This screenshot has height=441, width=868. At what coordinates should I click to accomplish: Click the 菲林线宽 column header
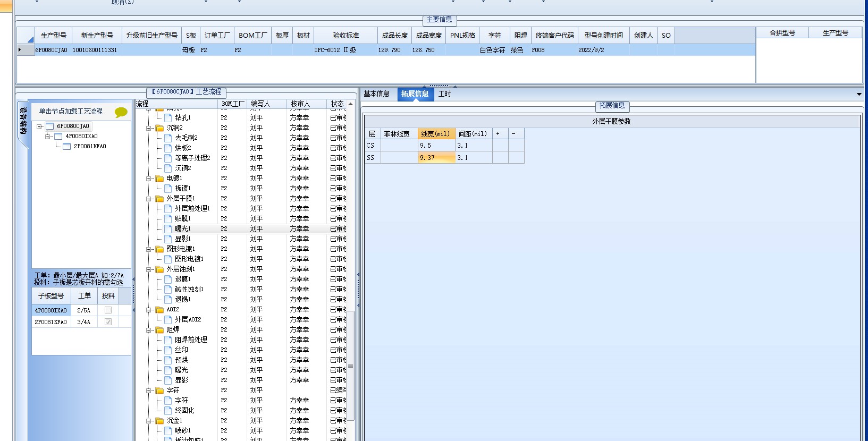click(399, 134)
